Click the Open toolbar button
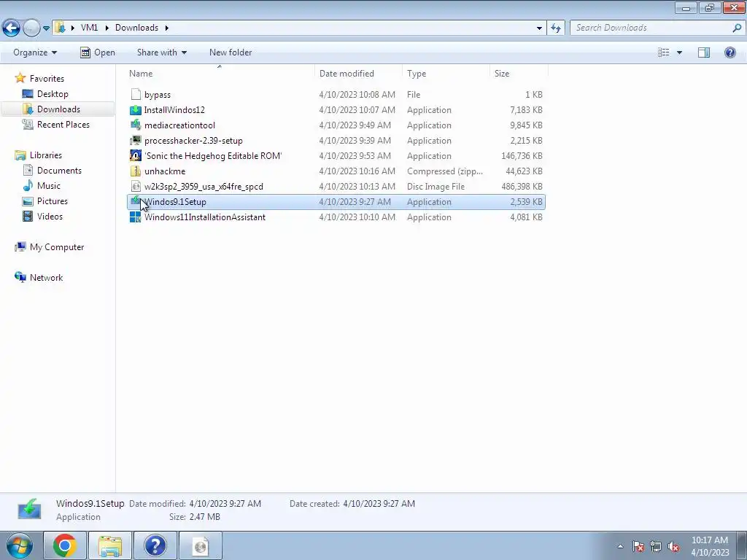Image resolution: width=747 pixels, height=560 pixels. tap(98, 52)
